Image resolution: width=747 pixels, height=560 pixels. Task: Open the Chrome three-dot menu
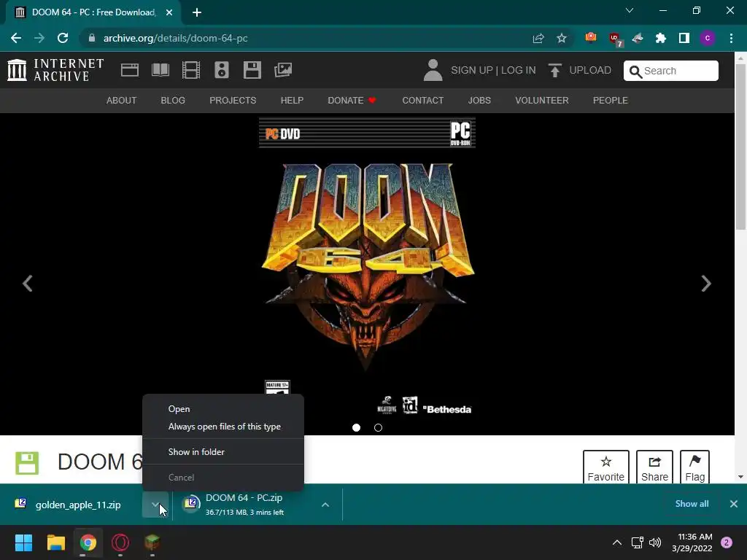pyautogui.click(x=731, y=38)
